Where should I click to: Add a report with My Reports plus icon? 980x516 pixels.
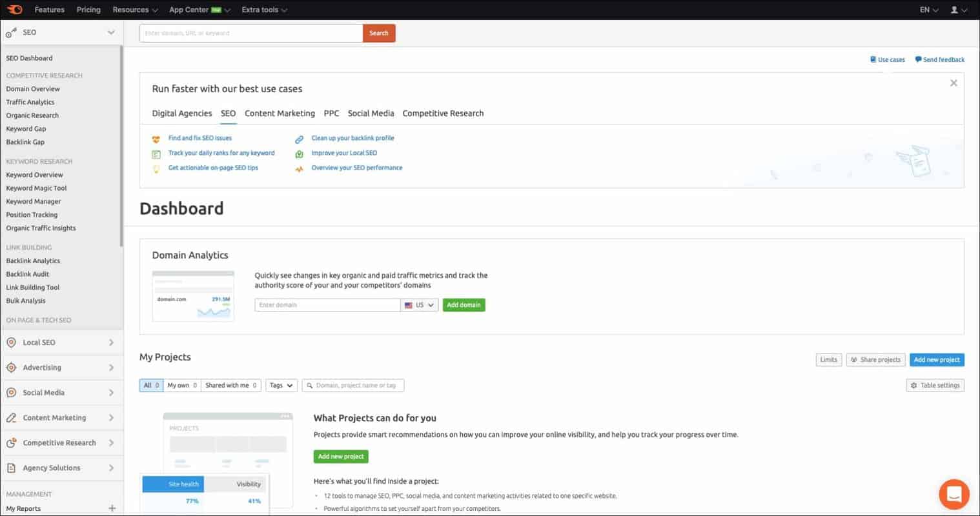pyautogui.click(x=112, y=508)
